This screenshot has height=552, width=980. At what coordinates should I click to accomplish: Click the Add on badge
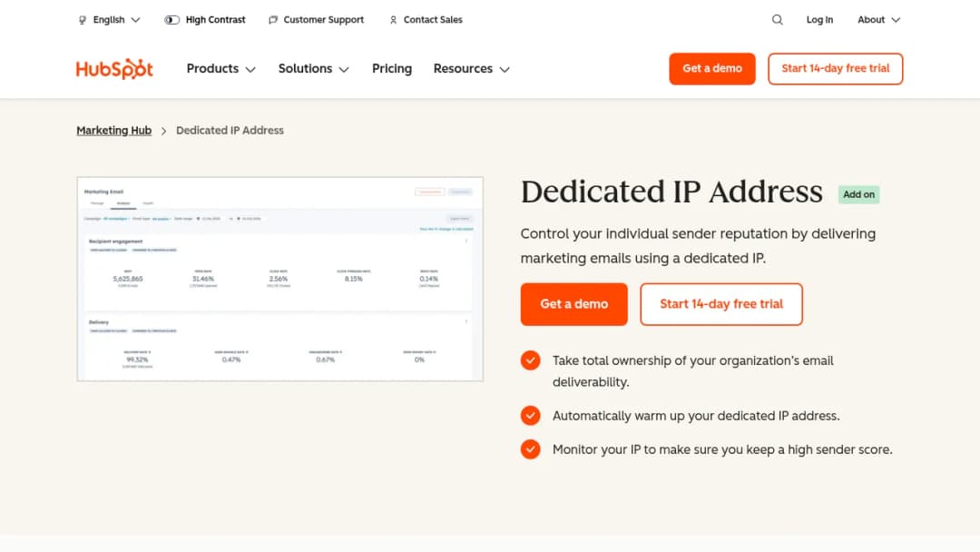(x=858, y=194)
